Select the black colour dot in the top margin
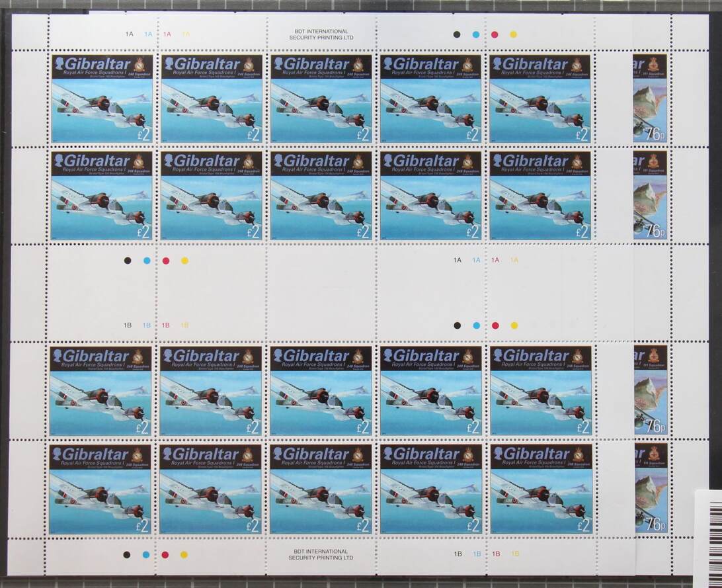Screen dimensions: 722x588 coord(457,34)
